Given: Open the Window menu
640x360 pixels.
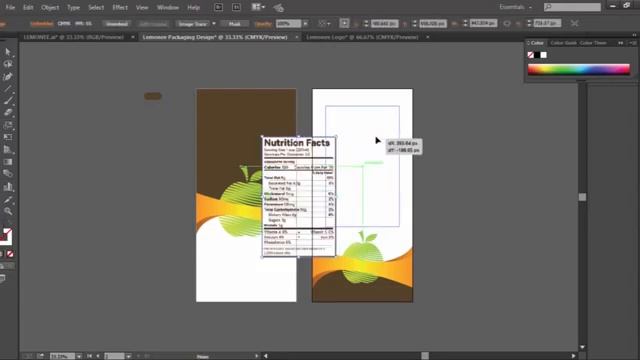Looking at the screenshot, I should [168, 7].
